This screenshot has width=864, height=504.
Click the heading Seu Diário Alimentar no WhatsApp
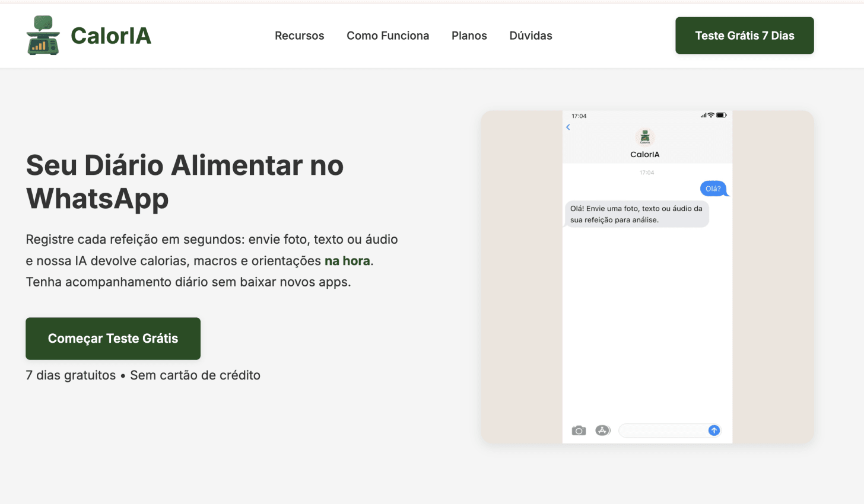(185, 181)
